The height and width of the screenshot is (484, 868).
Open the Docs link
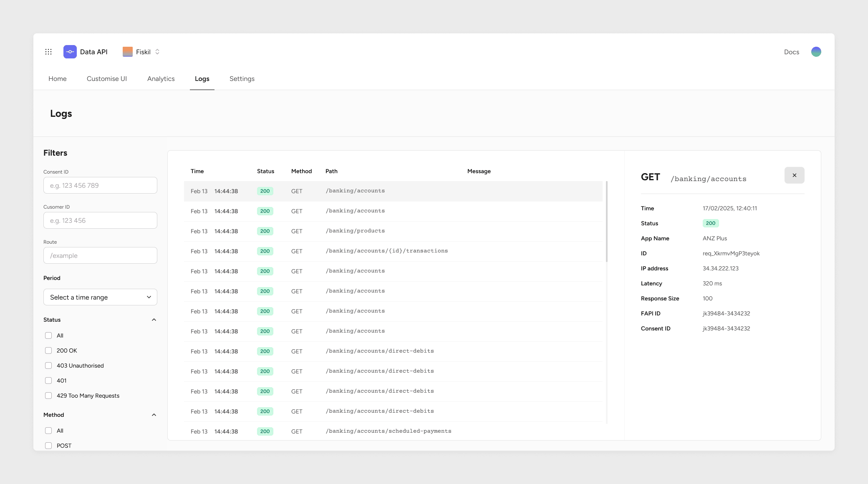coord(791,52)
